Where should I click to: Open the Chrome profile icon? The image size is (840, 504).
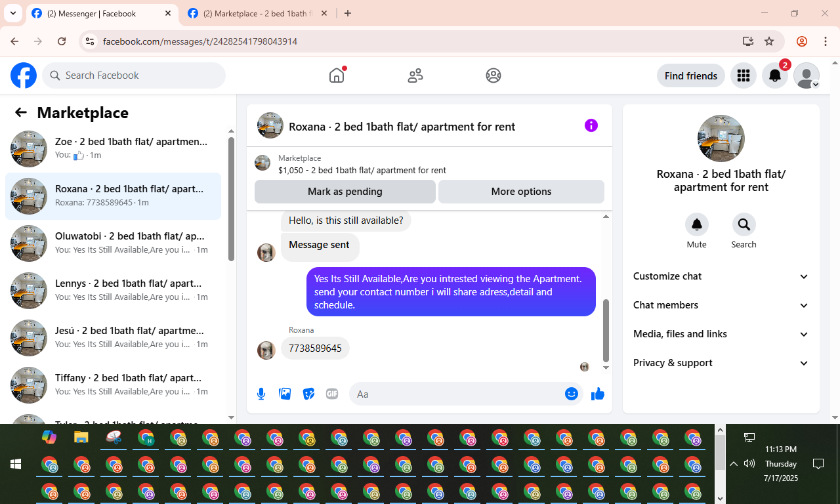(x=802, y=41)
